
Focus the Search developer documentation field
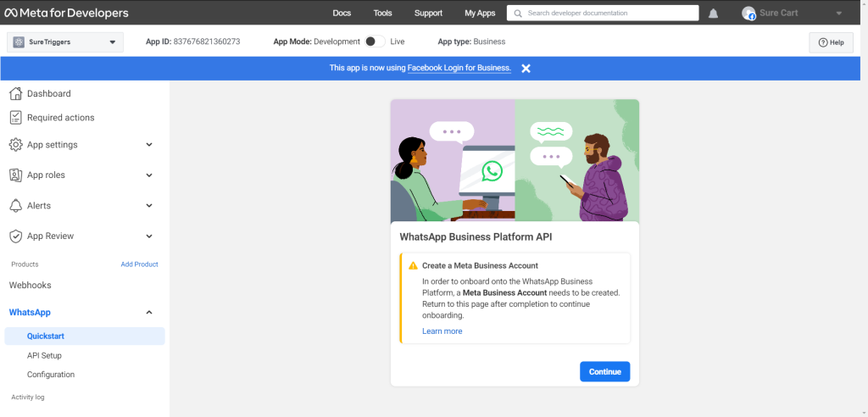603,14
